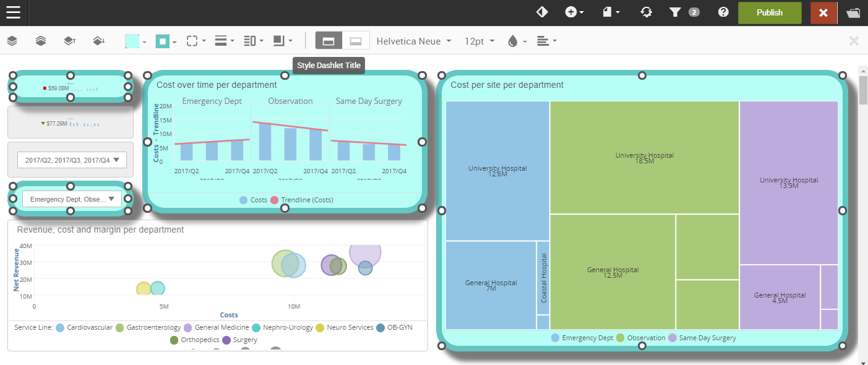Open the Helvetica Neue font dropdown
Screen dimensions: 868x365
pyautogui.click(x=414, y=41)
